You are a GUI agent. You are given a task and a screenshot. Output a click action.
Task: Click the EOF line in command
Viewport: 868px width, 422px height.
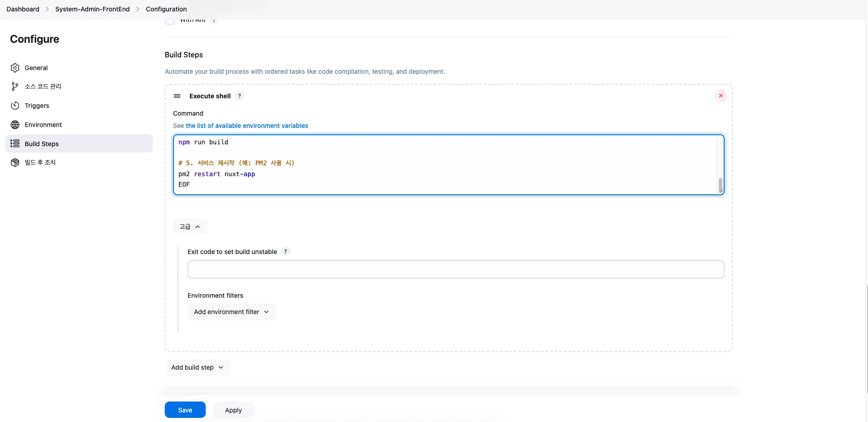pos(184,184)
